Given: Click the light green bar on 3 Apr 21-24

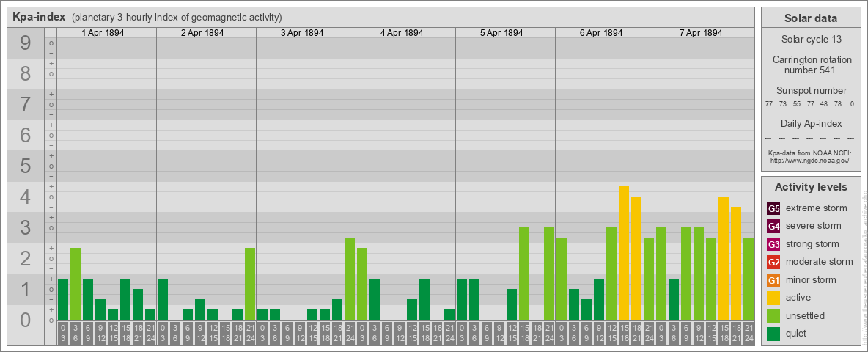Looking at the screenshot, I should (350, 279).
